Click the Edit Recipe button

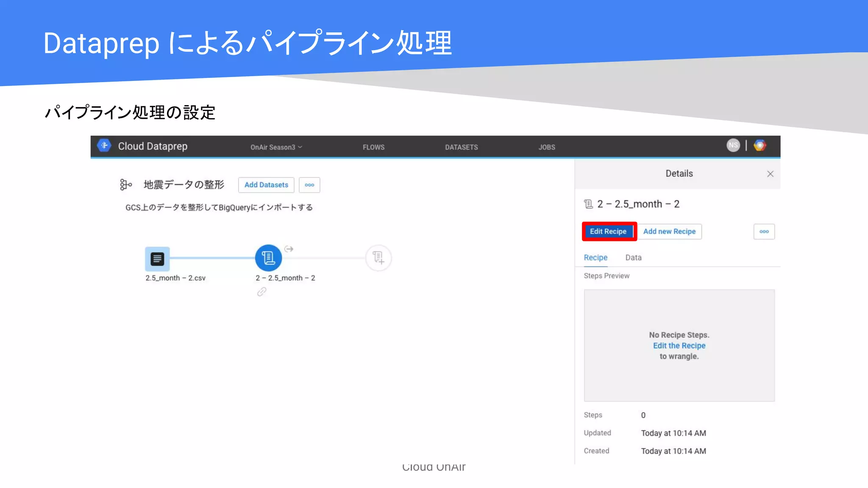(608, 231)
